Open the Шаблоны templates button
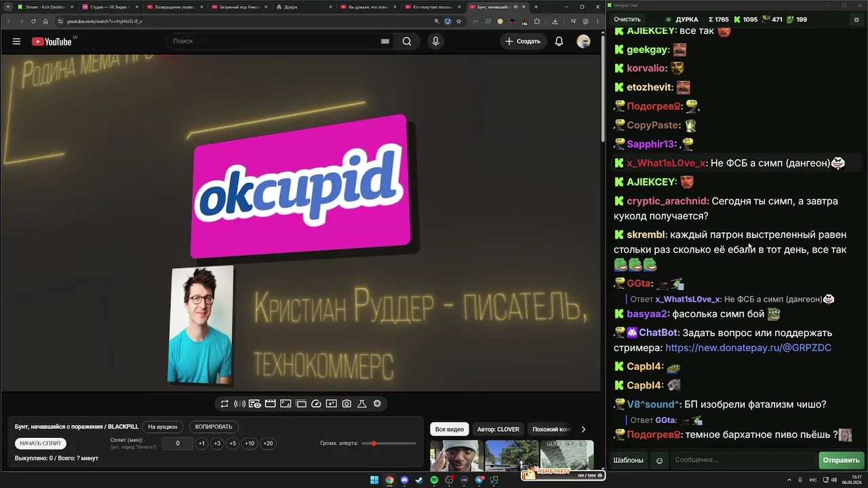The height and width of the screenshot is (488, 868). point(629,460)
